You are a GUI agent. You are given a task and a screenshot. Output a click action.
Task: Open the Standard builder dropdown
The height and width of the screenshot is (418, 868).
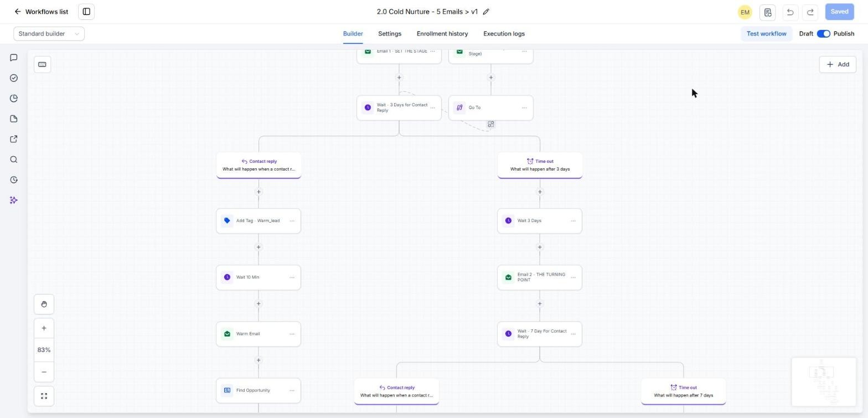[49, 34]
